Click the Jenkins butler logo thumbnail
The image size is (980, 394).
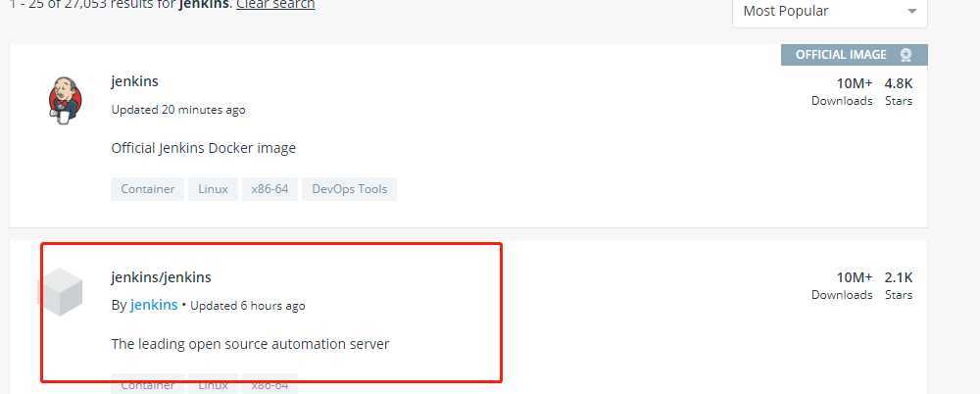pos(65,101)
